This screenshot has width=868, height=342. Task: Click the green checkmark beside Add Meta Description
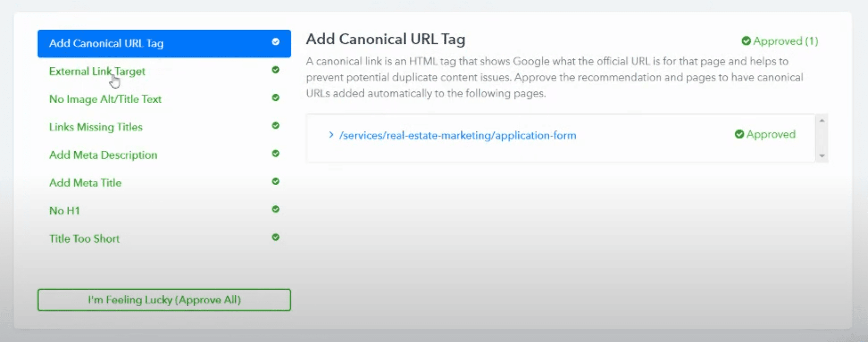pyautogui.click(x=275, y=154)
